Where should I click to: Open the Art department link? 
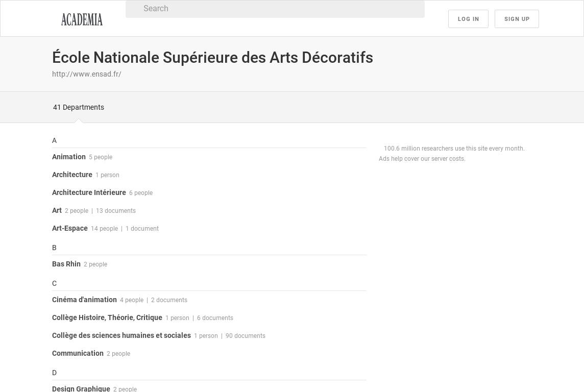tap(57, 210)
